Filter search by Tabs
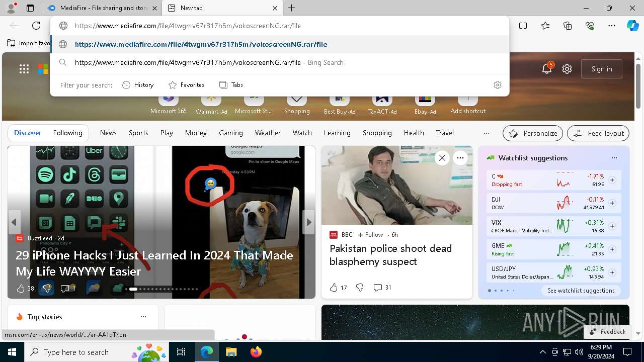Screen dimensions: 644x362 pos(231,85)
